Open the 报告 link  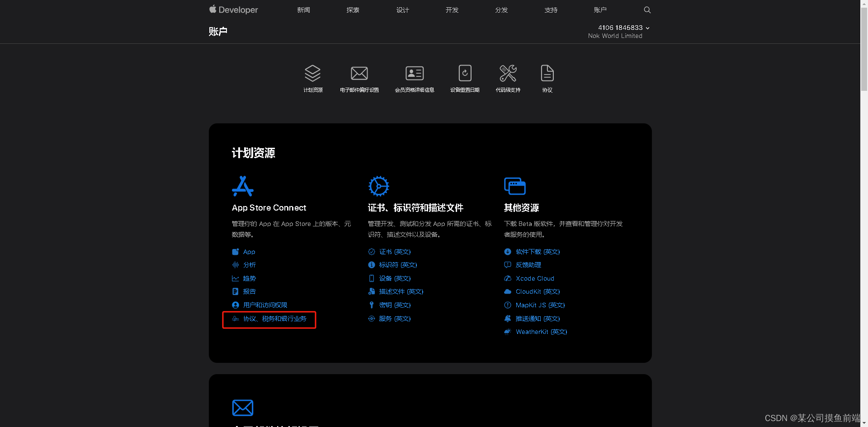tap(250, 291)
